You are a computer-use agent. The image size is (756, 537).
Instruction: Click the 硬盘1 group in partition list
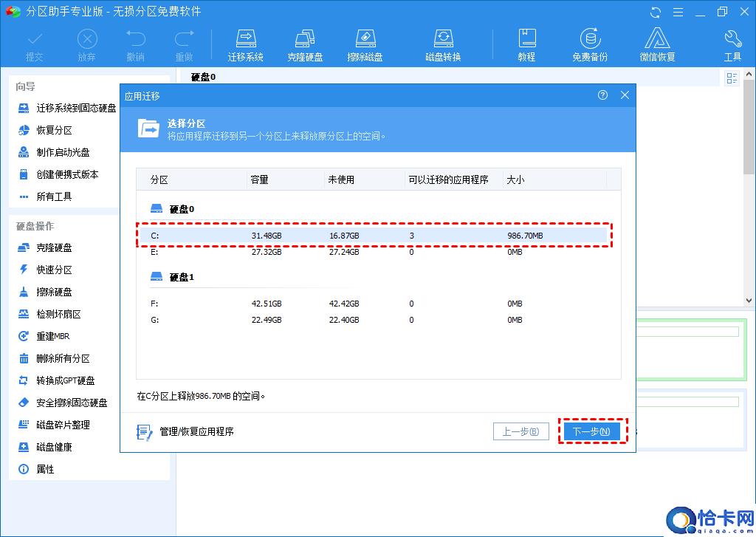173,277
